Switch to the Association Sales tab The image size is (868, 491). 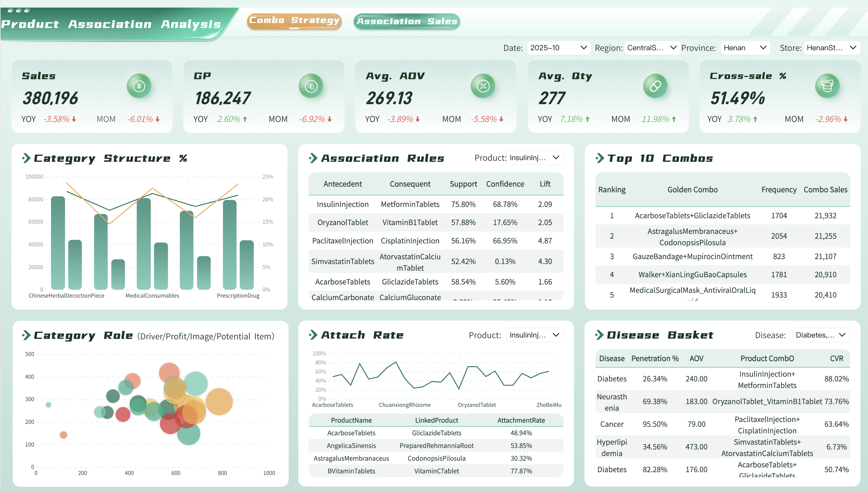click(406, 21)
